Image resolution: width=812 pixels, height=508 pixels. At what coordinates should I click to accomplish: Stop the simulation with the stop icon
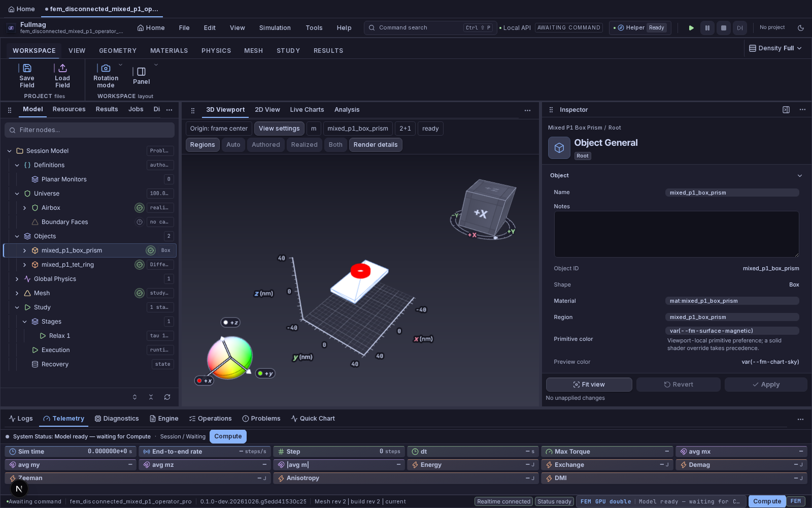tap(724, 28)
